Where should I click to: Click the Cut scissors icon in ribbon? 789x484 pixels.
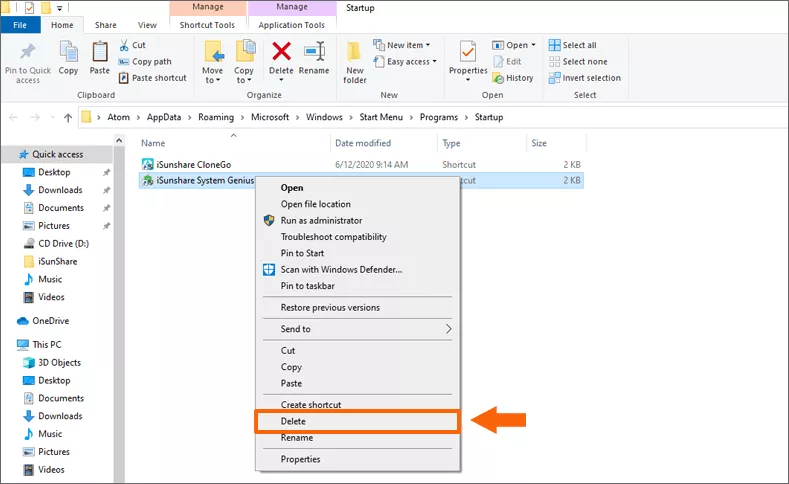pos(124,45)
